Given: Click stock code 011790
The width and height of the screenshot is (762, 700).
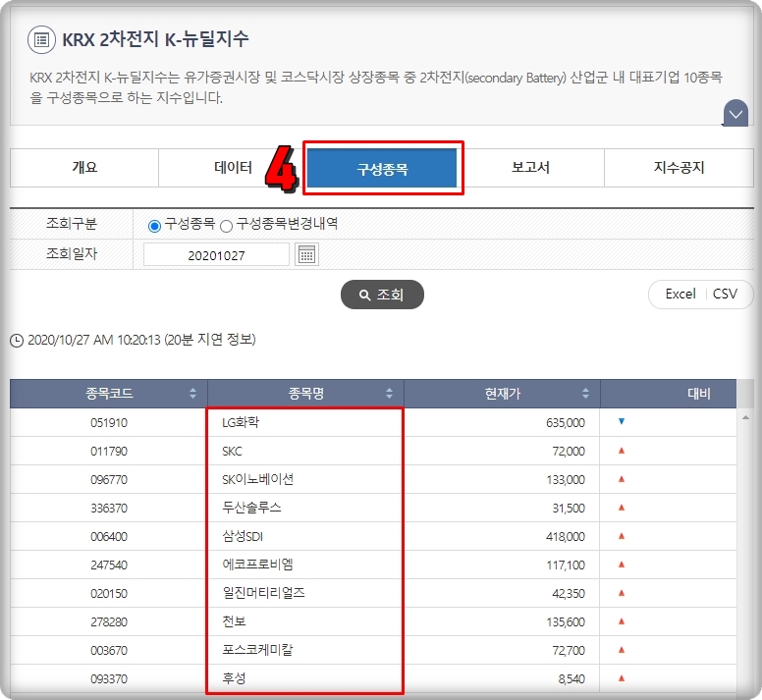Looking at the screenshot, I should pos(109,452).
